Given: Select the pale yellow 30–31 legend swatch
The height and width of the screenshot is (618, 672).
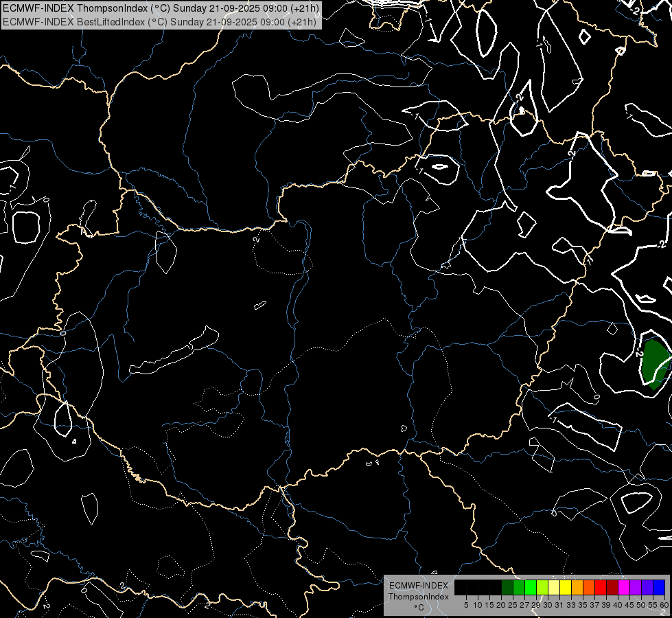Looking at the screenshot, I should (554, 587).
